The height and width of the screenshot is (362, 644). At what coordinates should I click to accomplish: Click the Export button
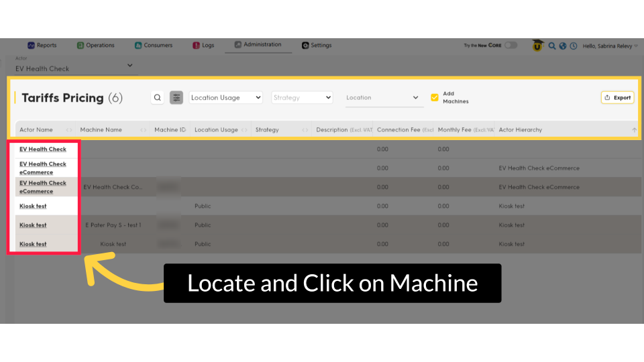pyautogui.click(x=617, y=98)
